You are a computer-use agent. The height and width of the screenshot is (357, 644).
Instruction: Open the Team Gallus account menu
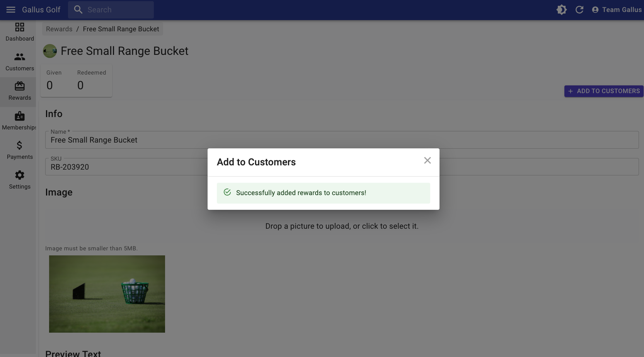[x=617, y=10]
